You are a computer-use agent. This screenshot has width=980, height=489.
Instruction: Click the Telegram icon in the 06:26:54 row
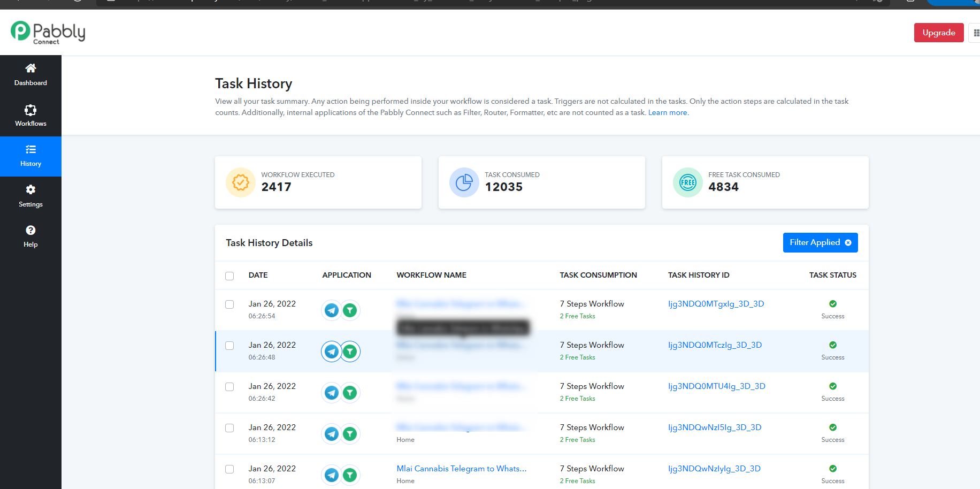[x=332, y=310]
